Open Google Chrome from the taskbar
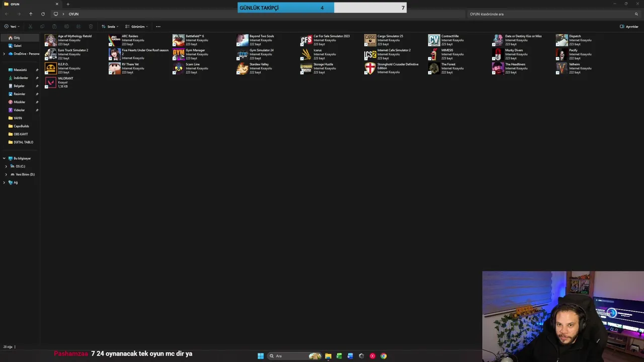644x362 pixels. coord(383,356)
